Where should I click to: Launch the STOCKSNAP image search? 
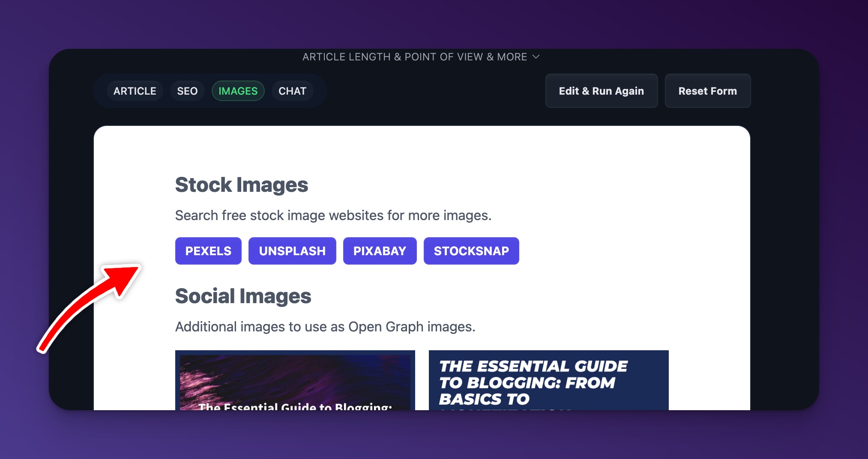[x=471, y=251]
